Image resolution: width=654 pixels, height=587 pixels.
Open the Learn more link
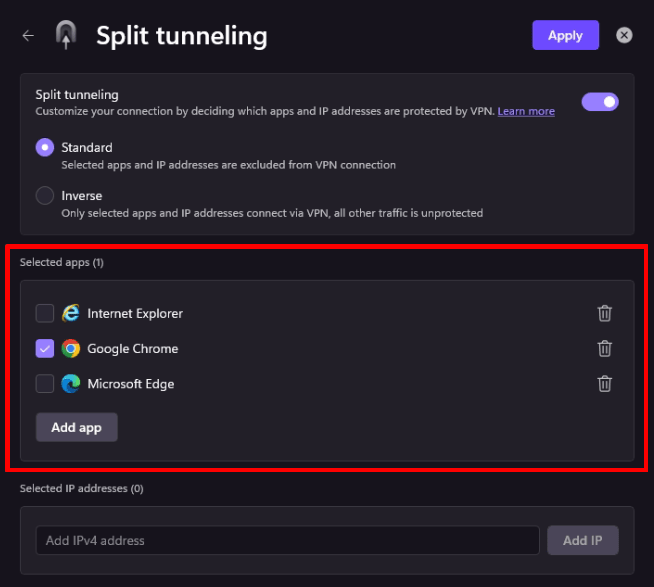click(x=526, y=111)
